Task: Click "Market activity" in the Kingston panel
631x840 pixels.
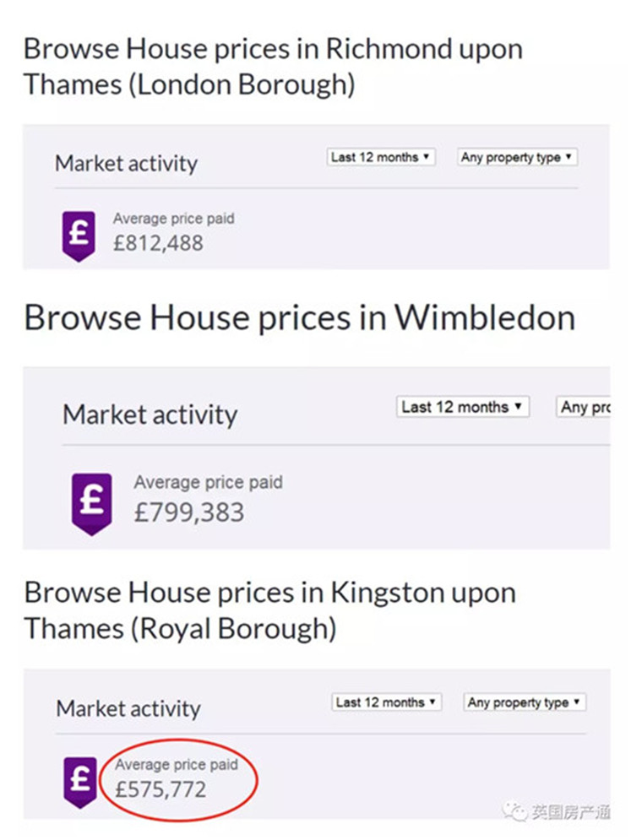Action: (128, 708)
